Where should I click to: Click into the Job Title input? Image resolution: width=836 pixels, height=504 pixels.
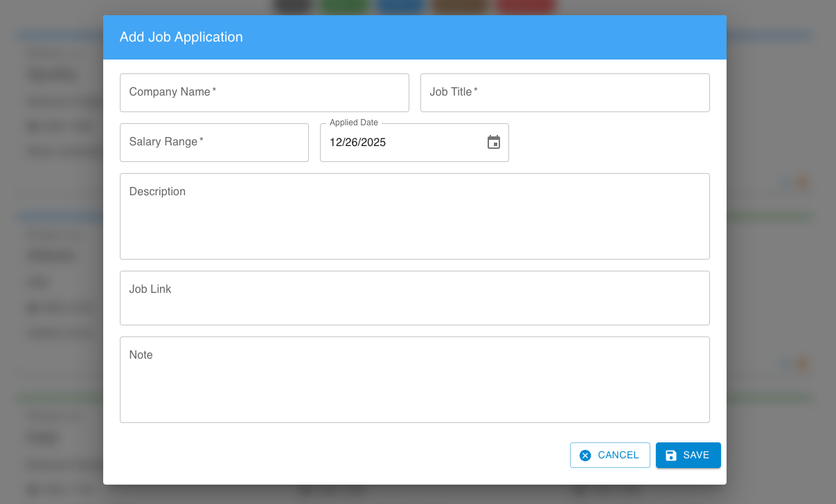point(564,93)
